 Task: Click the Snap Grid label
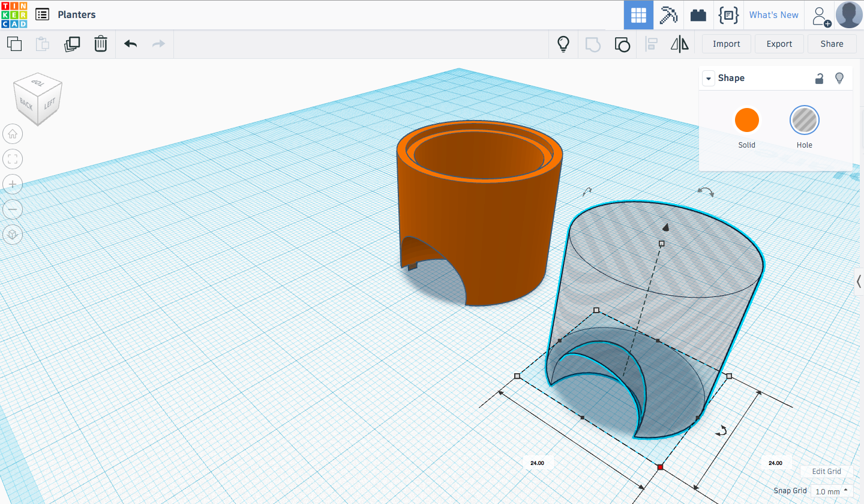point(790,491)
